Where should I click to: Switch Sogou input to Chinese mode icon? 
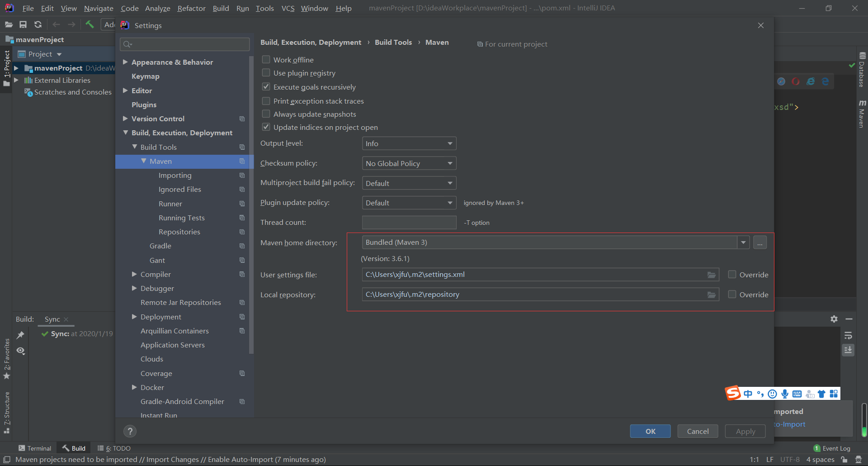tap(748, 394)
